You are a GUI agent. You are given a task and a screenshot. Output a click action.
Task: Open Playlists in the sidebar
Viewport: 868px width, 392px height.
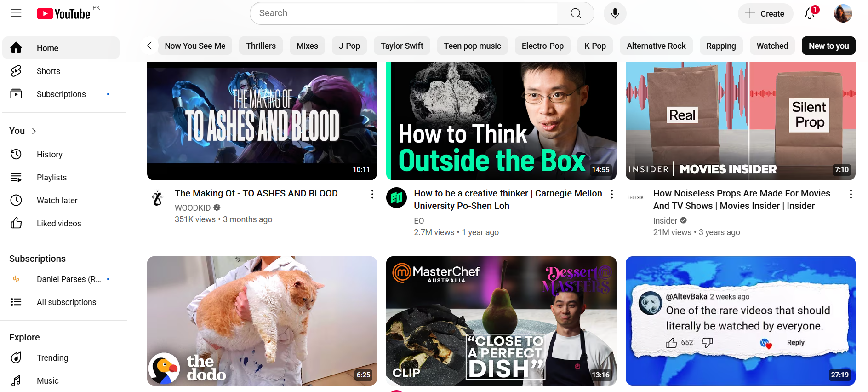click(x=61, y=177)
